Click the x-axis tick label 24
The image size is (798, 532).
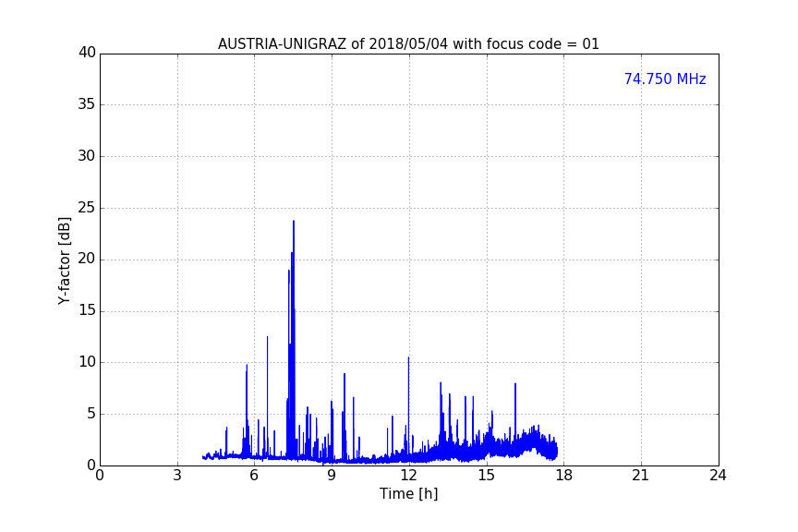coord(718,476)
